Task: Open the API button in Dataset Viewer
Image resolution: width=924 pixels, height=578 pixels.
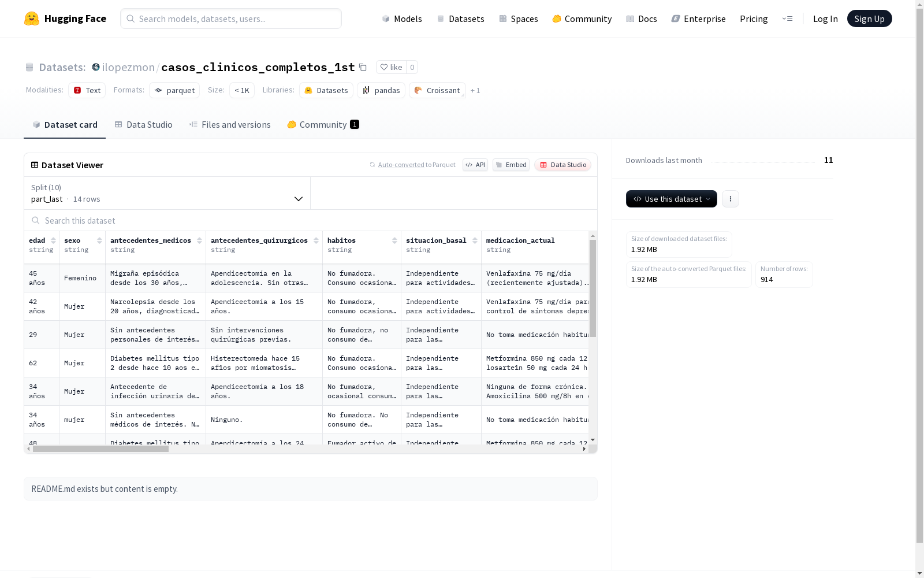Action: 475,165
